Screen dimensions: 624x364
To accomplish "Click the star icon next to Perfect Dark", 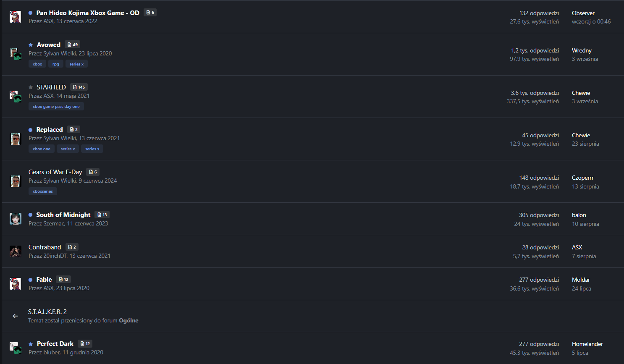I will point(31,344).
